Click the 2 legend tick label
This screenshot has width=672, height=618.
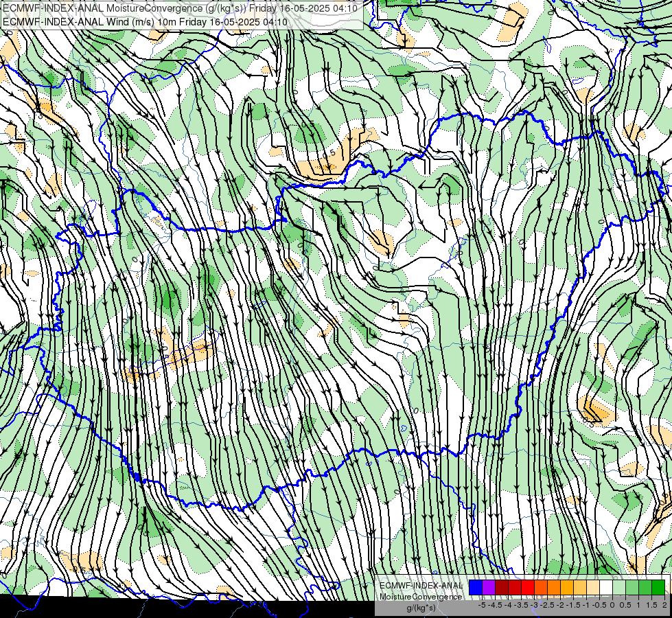click(x=664, y=605)
